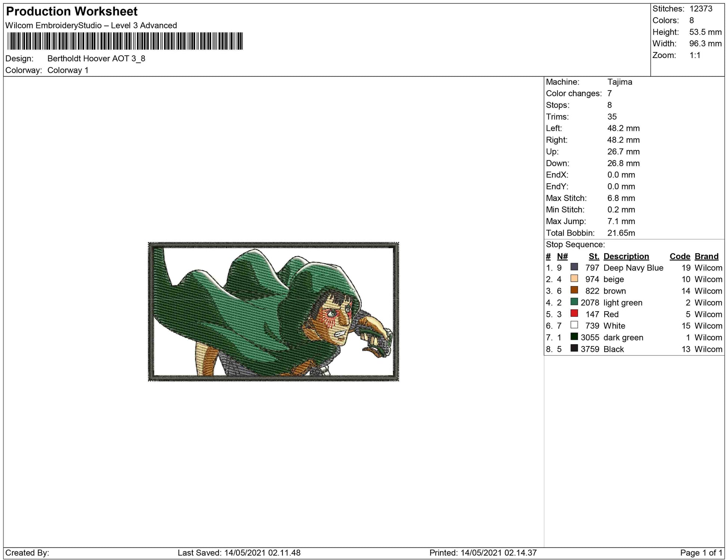This screenshot has width=728, height=560.
Task: Click the Brand column header
Action: [706, 256]
